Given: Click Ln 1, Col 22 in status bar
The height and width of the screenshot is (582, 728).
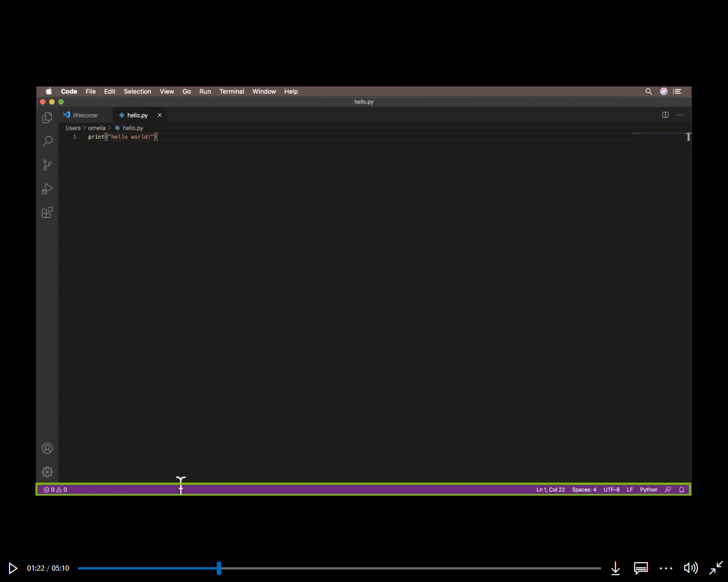Looking at the screenshot, I should click(551, 489).
